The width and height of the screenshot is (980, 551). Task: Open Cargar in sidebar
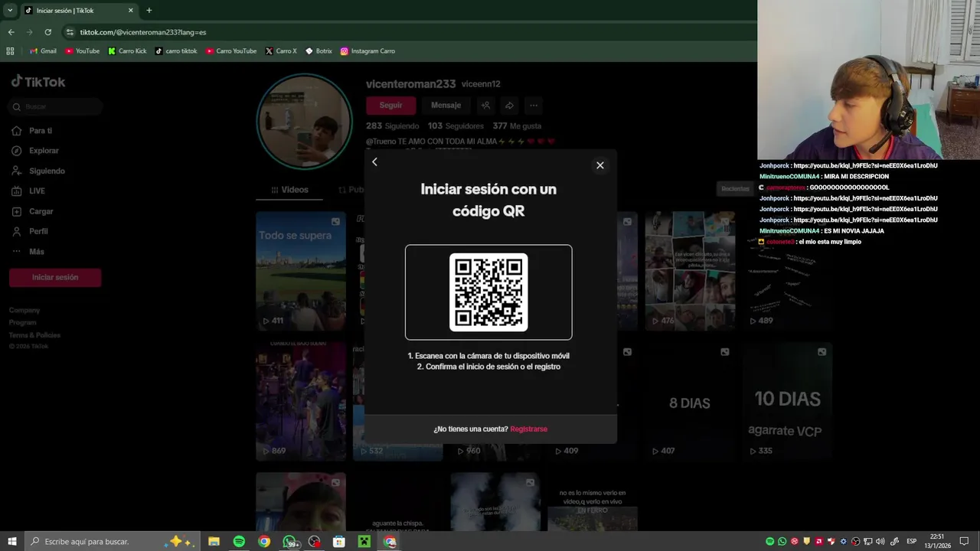(32, 211)
